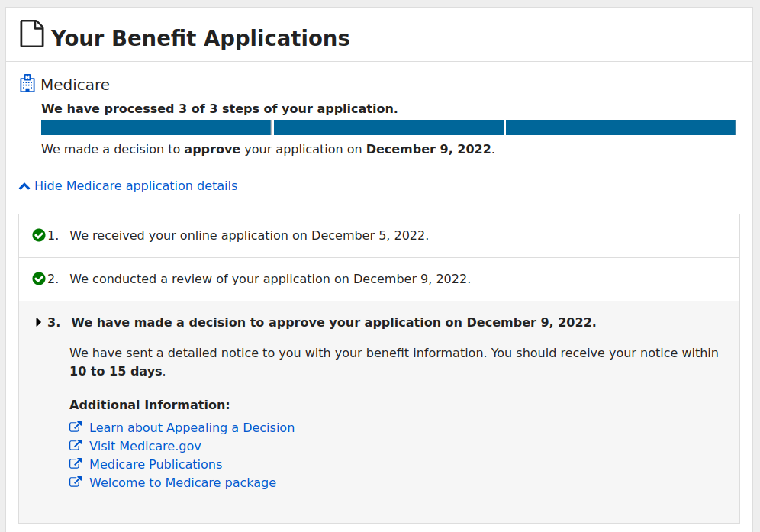Hide Medicare application details
The image size is (760, 532).
click(x=136, y=186)
